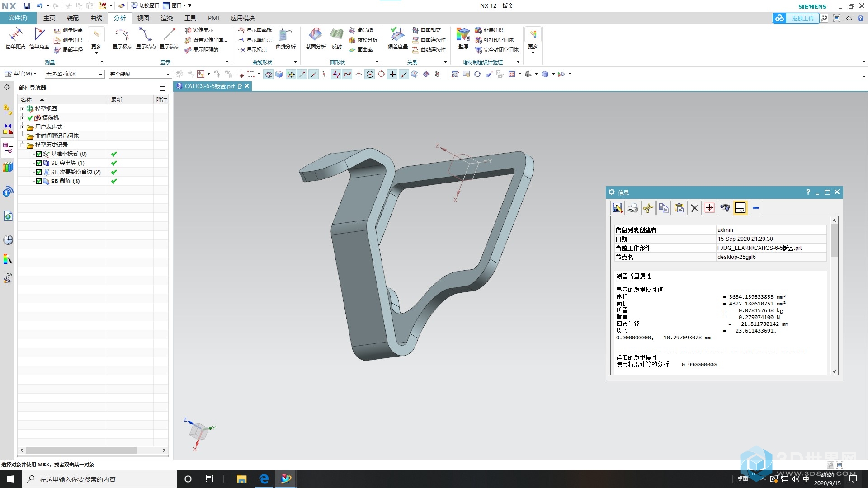868x488 pixels.
Task: Switch to the 视图 ribbon tab
Action: [143, 18]
